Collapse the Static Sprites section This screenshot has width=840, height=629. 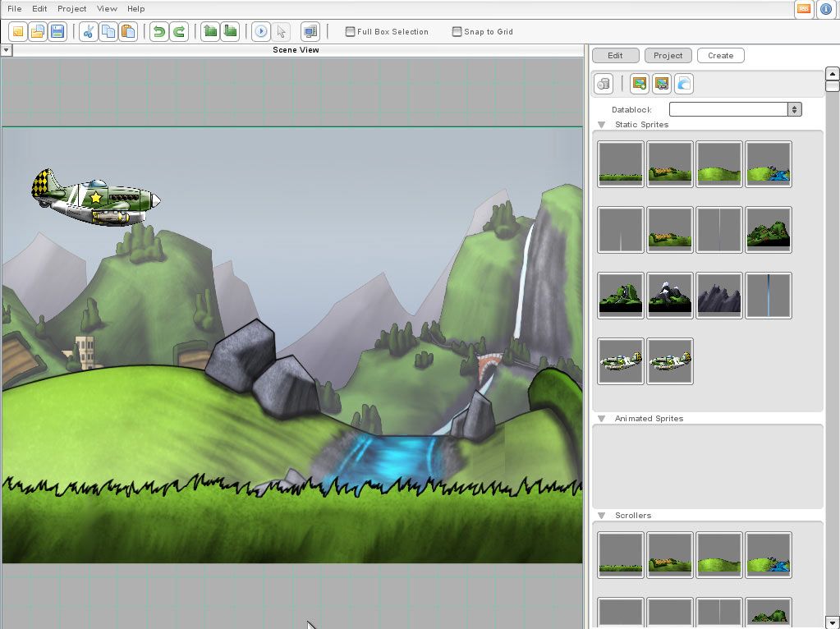[601, 125]
